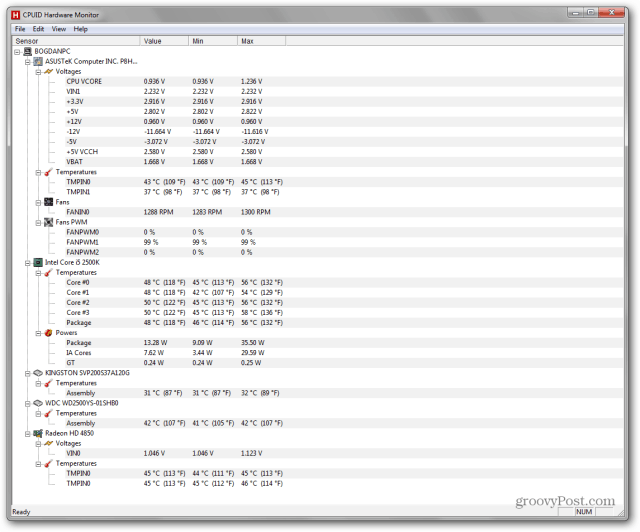Collapse the BOGDANPC root node
Viewport: 640px width, 532px height.
[x=17, y=51]
